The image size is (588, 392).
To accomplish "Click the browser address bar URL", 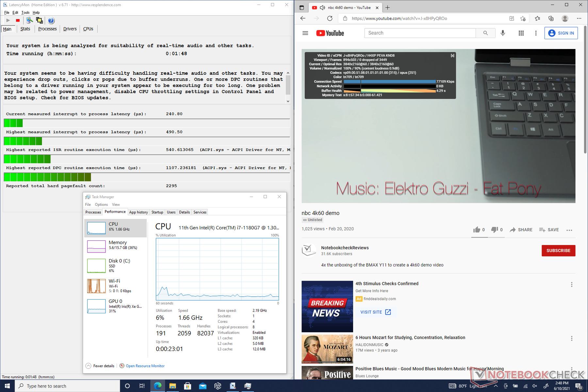I will [399, 18].
